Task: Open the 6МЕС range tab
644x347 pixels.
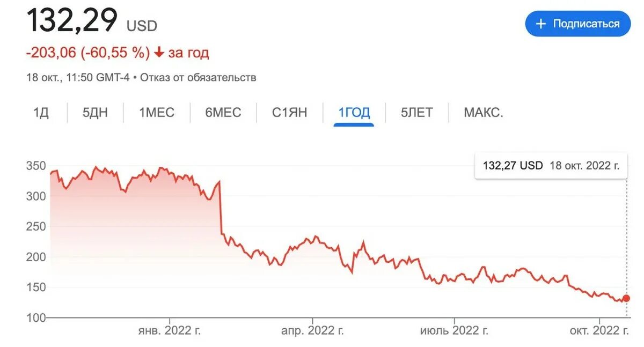Action: click(x=223, y=113)
